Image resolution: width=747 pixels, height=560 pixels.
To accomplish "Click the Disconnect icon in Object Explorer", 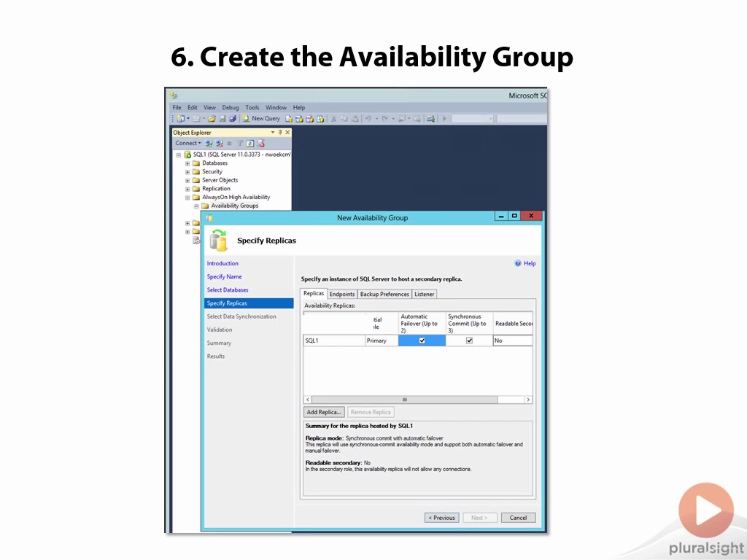I will [x=219, y=144].
